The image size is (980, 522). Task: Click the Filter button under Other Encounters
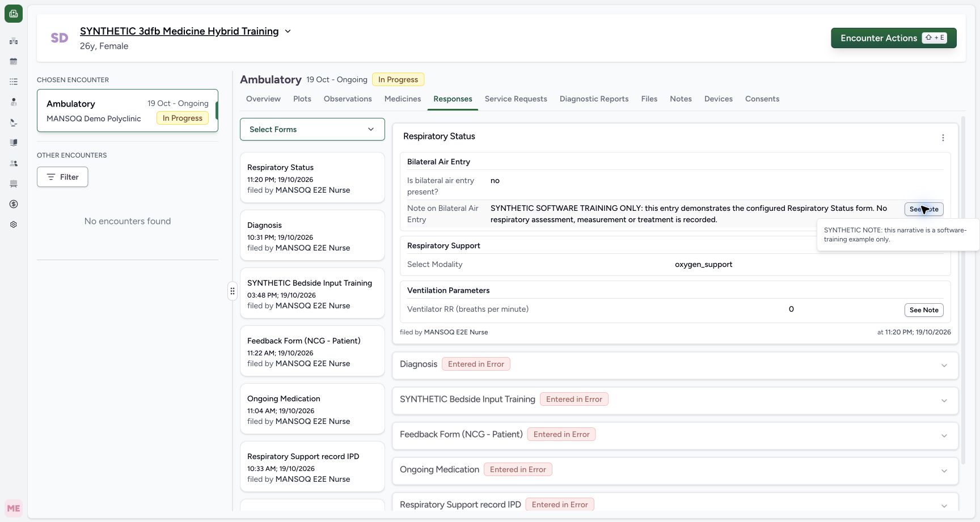click(62, 177)
